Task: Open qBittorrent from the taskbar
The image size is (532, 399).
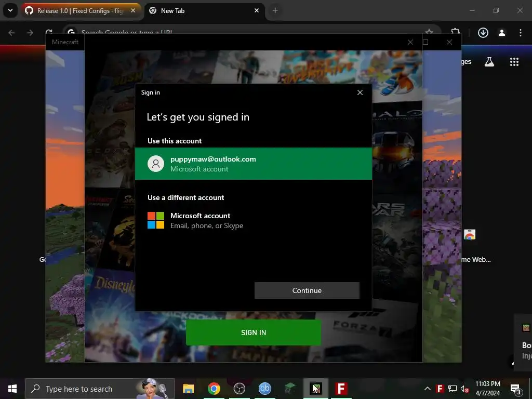Action: 264,389
